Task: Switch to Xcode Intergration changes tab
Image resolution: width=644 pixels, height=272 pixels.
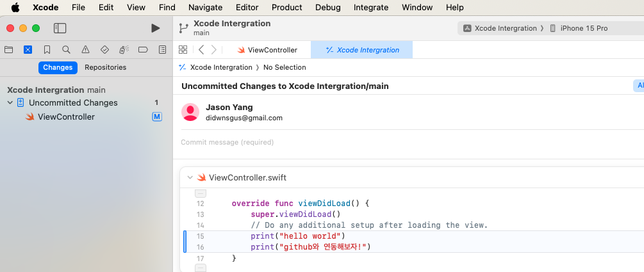Action: click(362, 50)
